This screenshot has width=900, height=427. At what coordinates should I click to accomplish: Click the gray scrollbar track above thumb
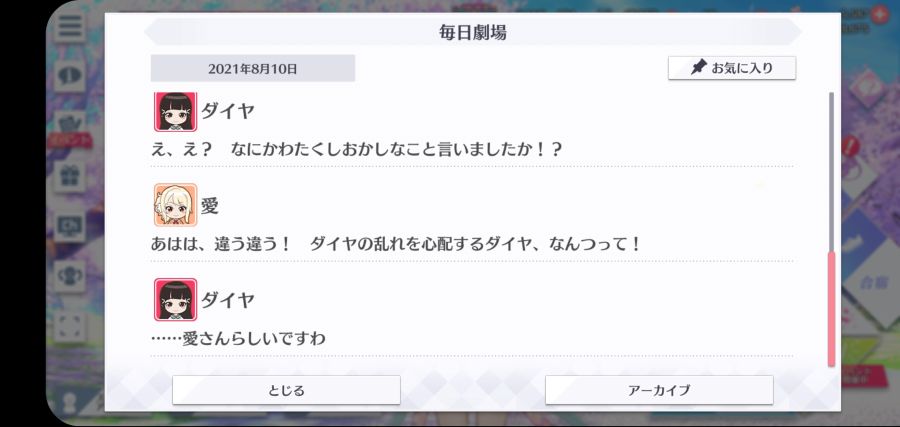point(831,171)
